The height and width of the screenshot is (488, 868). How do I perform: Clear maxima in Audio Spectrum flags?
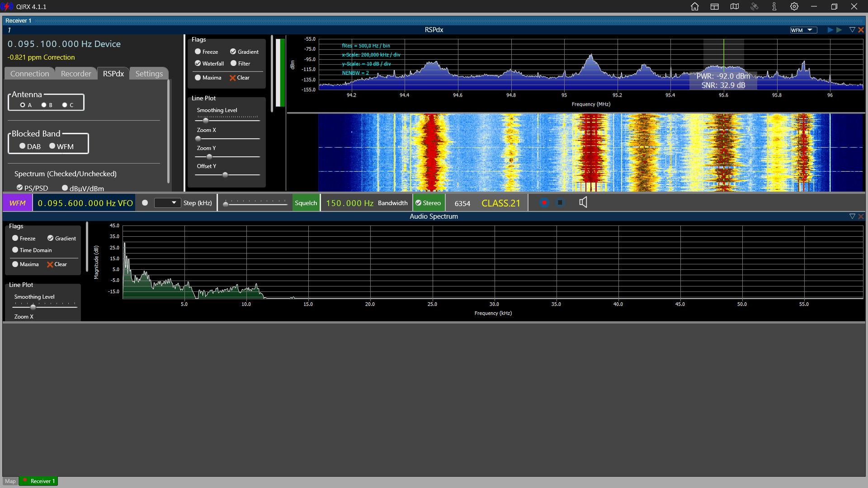pyautogui.click(x=57, y=264)
